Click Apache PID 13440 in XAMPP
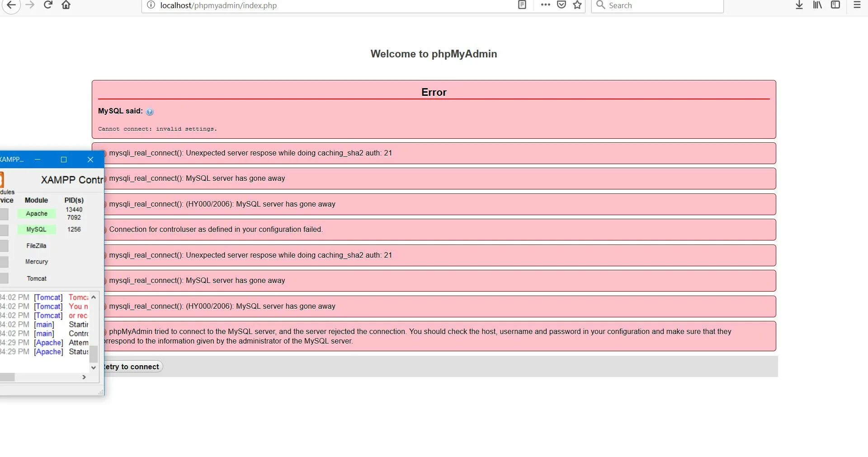 coord(74,209)
